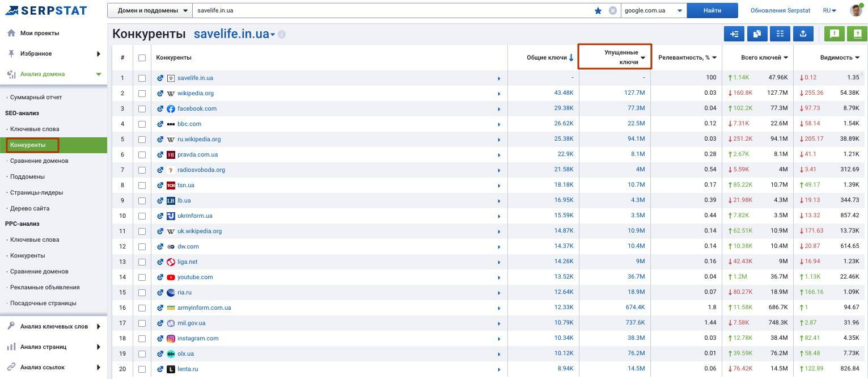
Task: Check the box for radiosvoboda.org row
Action: (x=142, y=170)
